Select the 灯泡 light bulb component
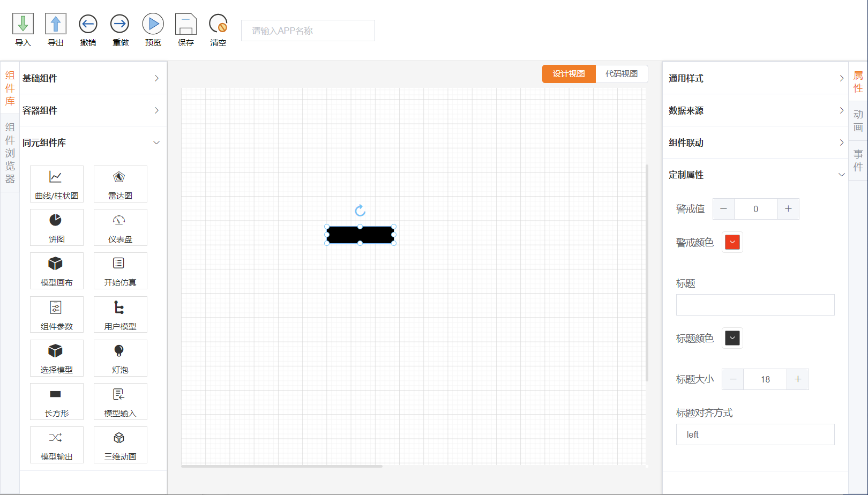The width and height of the screenshot is (868, 495). pyautogui.click(x=121, y=358)
